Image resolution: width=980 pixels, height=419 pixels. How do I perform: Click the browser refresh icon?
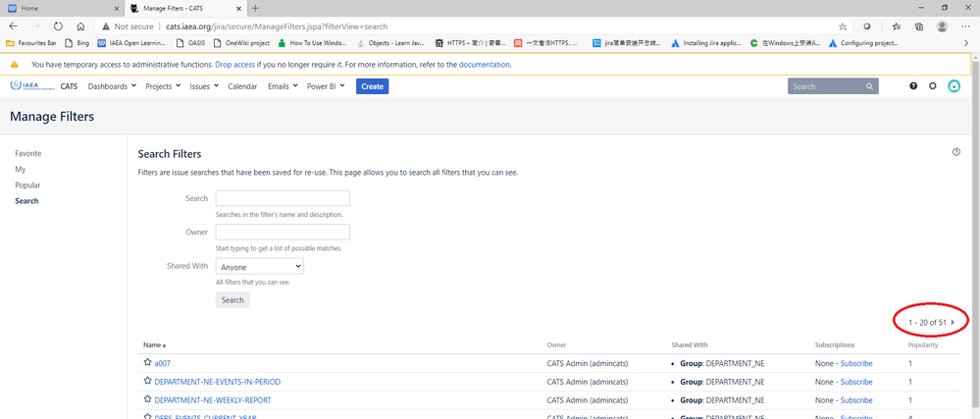pos(59,26)
